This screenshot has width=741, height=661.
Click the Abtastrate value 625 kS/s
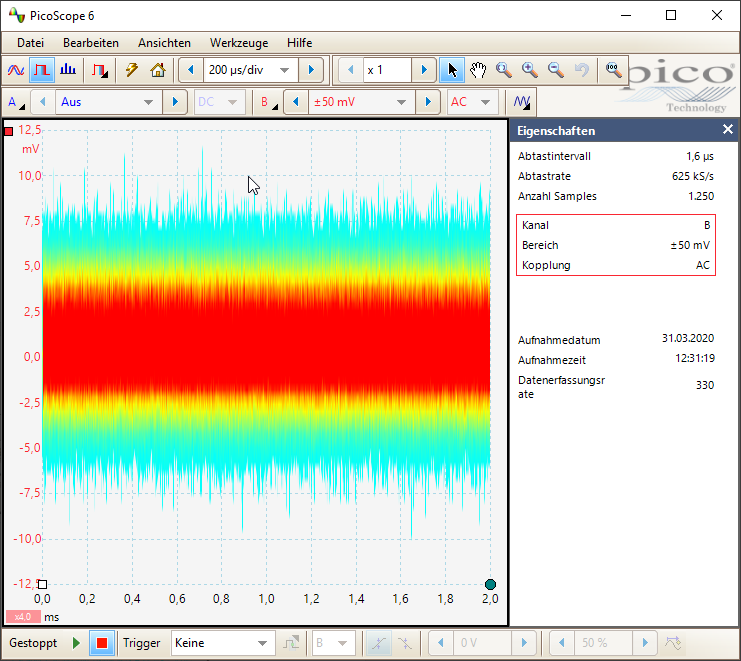coord(692,176)
